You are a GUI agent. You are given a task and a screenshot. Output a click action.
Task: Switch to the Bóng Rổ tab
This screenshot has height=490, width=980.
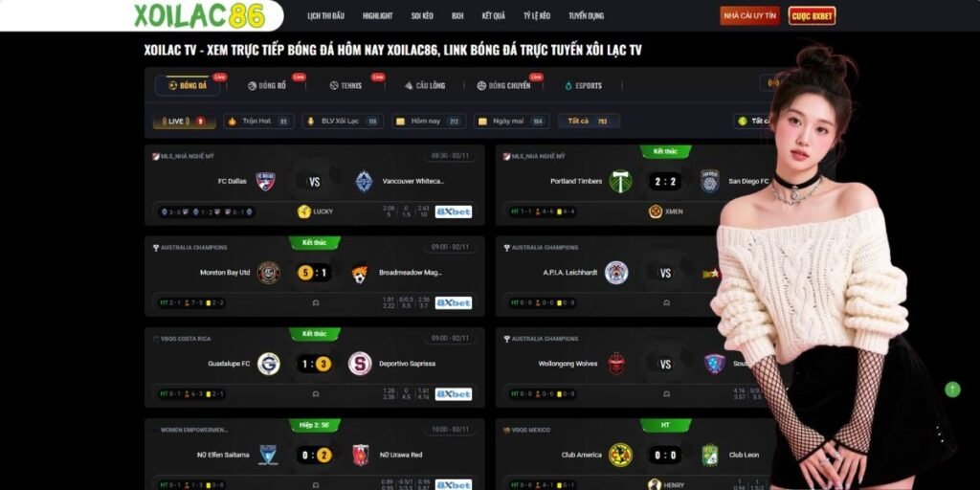click(x=267, y=85)
